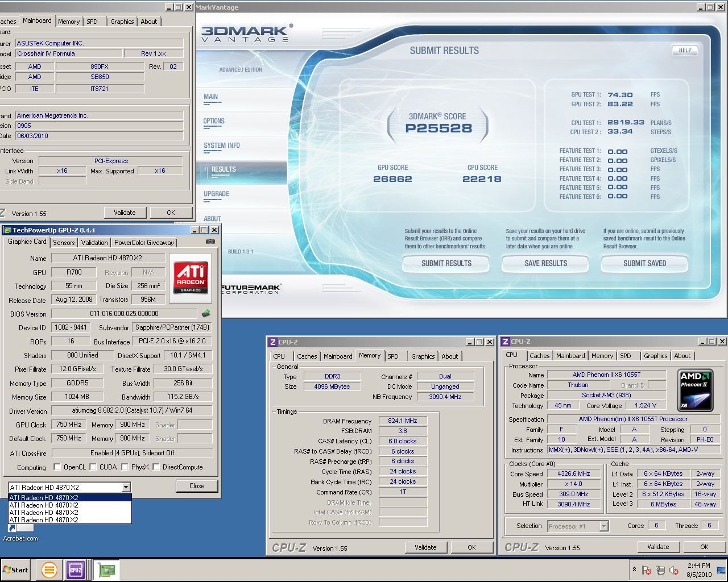Click the Action Center flag tray icon
The image size is (728, 582).
(x=647, y=570)
